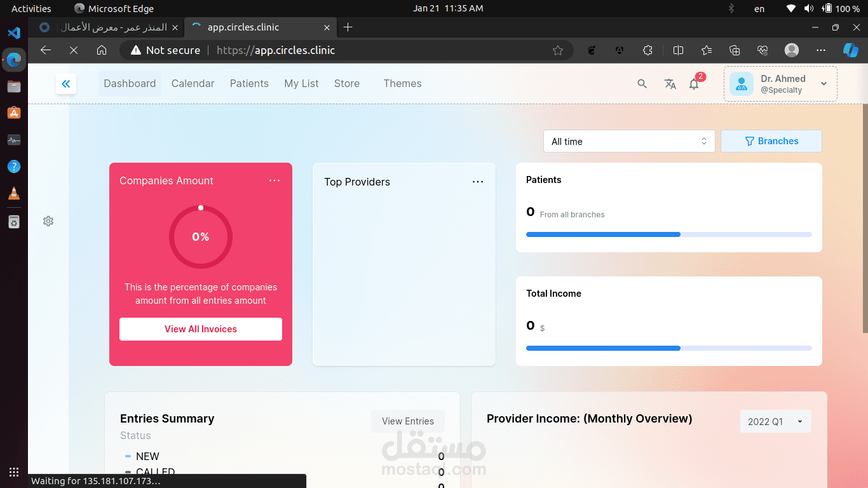Open the My List menu item
The width and height of the screenshot is (868, 488).
[301, 83]
